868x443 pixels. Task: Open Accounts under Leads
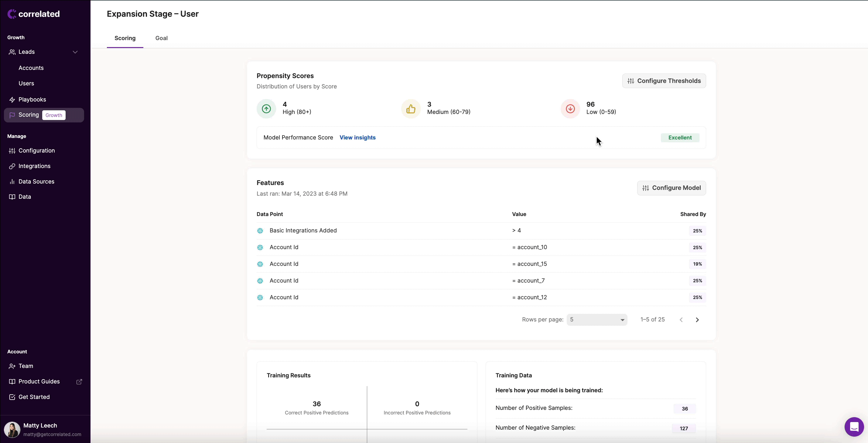(x=31, y=68)
